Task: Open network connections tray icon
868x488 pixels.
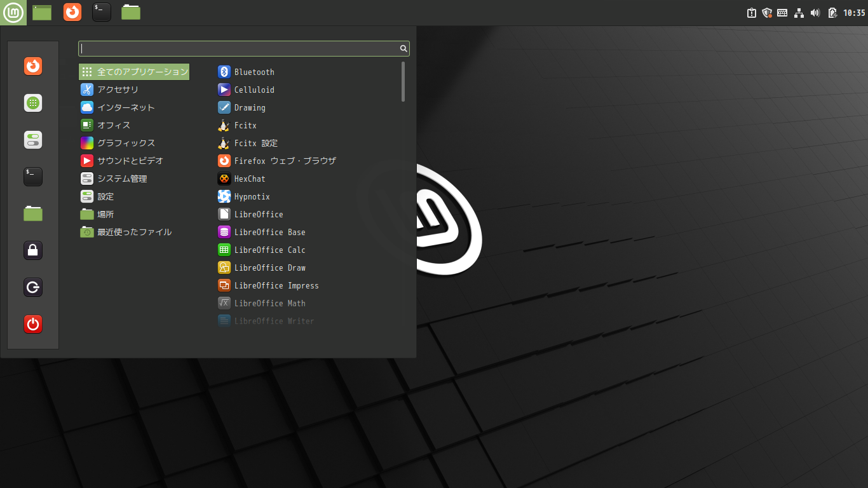Action: pos(799,12)
